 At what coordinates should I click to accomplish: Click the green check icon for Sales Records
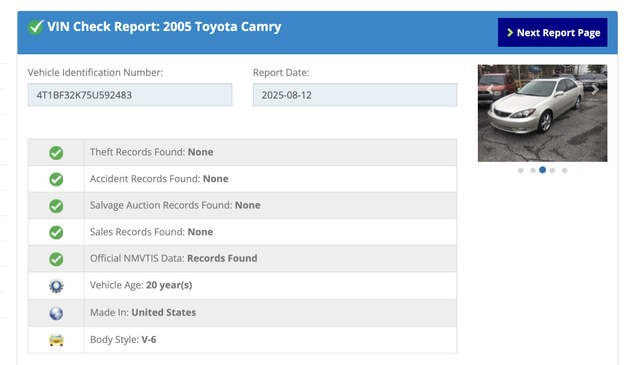click(x=56, y=233)
